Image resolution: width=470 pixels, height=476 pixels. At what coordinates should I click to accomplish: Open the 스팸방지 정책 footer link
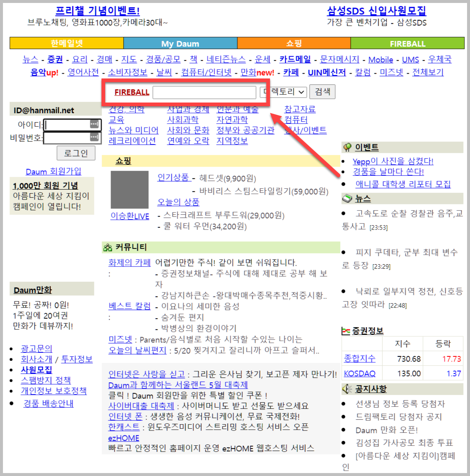(x=46, y=380)
